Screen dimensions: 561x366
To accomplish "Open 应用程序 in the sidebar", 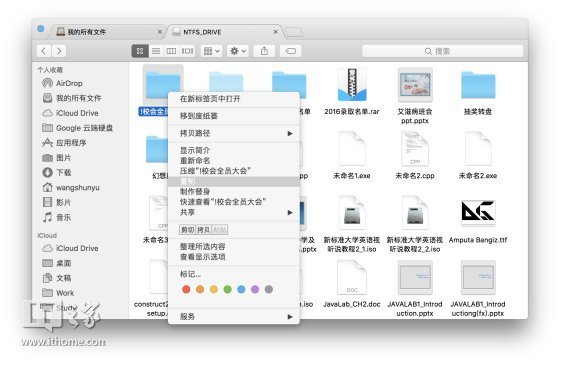I will tap(64, 143).
